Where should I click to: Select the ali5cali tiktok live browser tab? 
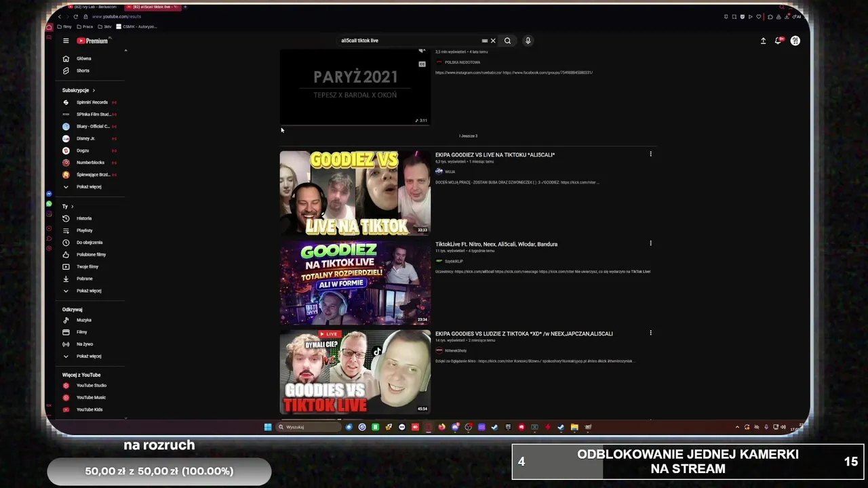154,7
